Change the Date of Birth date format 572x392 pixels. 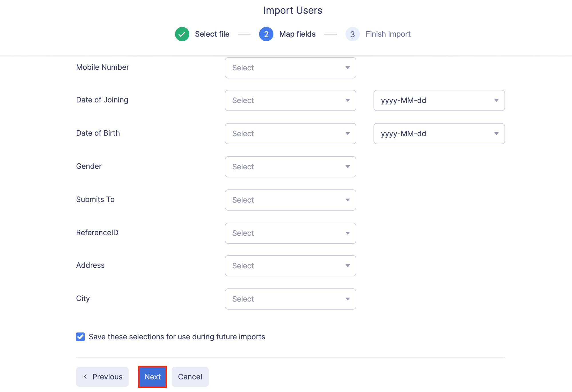click(439, 134)
